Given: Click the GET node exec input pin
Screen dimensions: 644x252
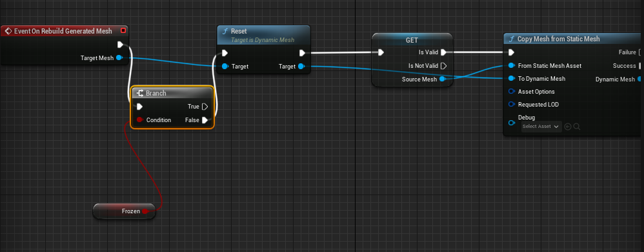Looking at the screenshot, I should tap(381, 52).
